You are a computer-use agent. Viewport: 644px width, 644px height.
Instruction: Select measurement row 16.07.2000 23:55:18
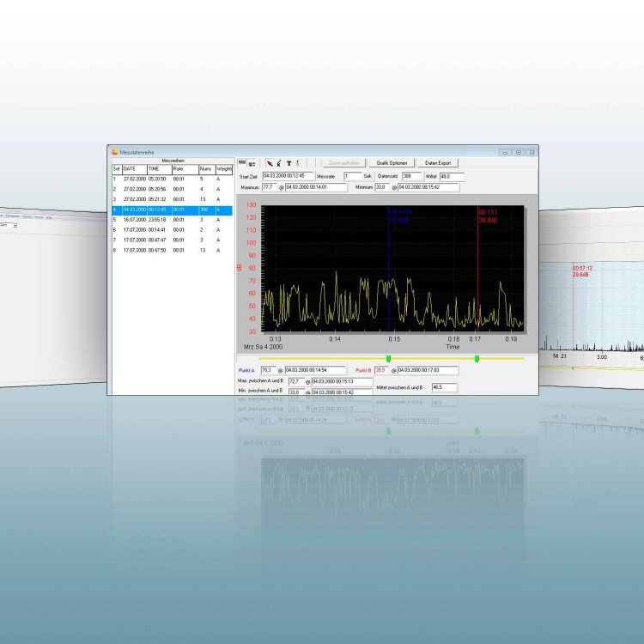[172, 220]
